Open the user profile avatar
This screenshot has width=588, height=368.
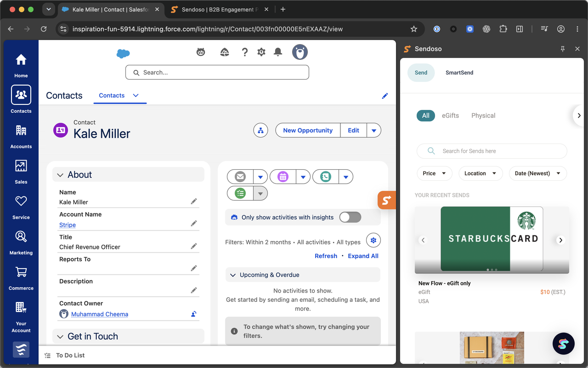(300, 52)
